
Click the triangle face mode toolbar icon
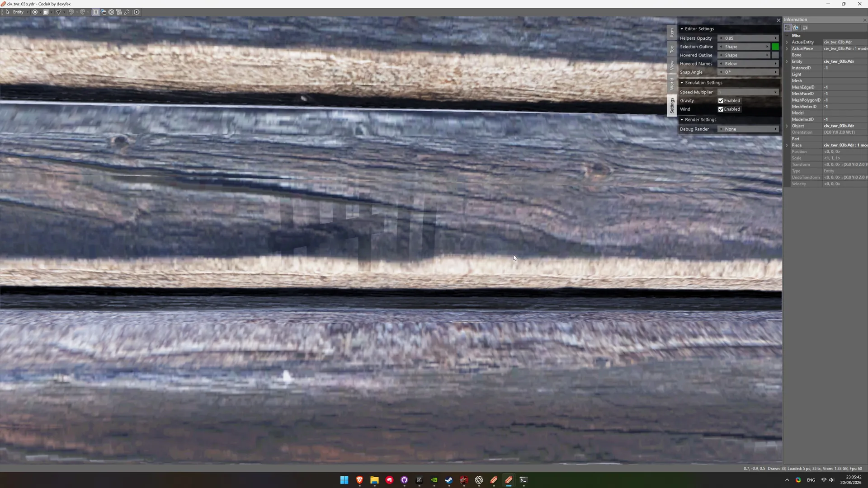(x=58, y=12)
